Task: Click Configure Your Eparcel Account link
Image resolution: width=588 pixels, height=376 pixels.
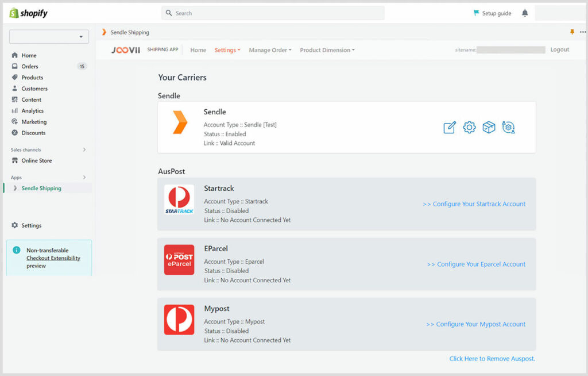Action: 476,264
